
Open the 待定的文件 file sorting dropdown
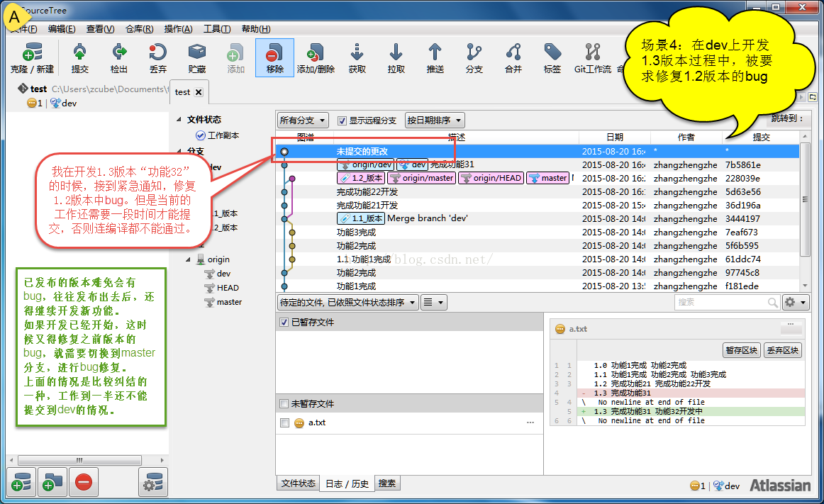tap(348, 302)
